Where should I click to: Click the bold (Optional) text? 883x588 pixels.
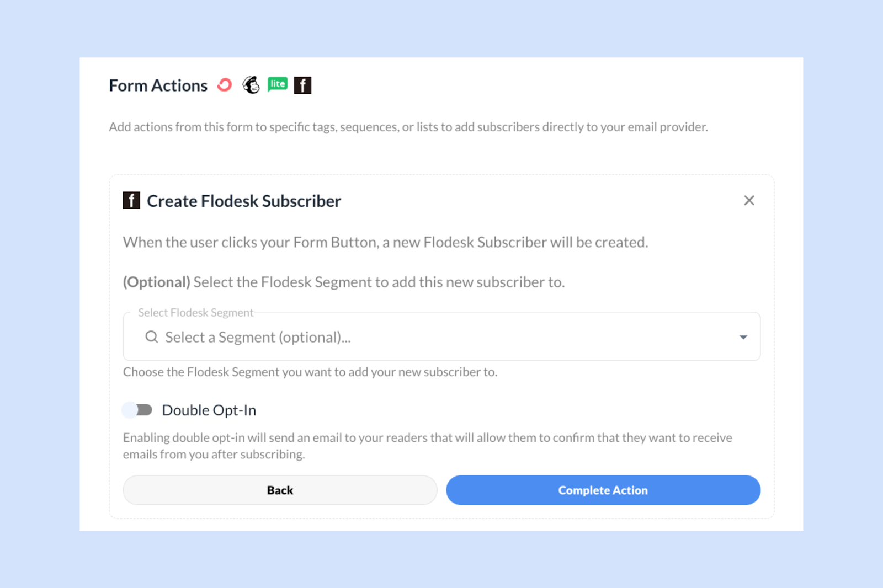156,282
